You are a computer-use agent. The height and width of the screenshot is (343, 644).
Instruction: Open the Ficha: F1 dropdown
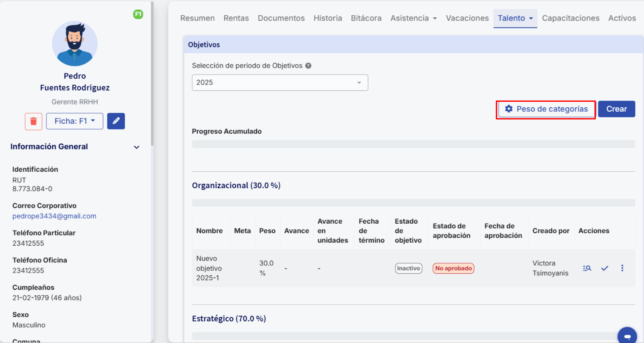(74, 121)
